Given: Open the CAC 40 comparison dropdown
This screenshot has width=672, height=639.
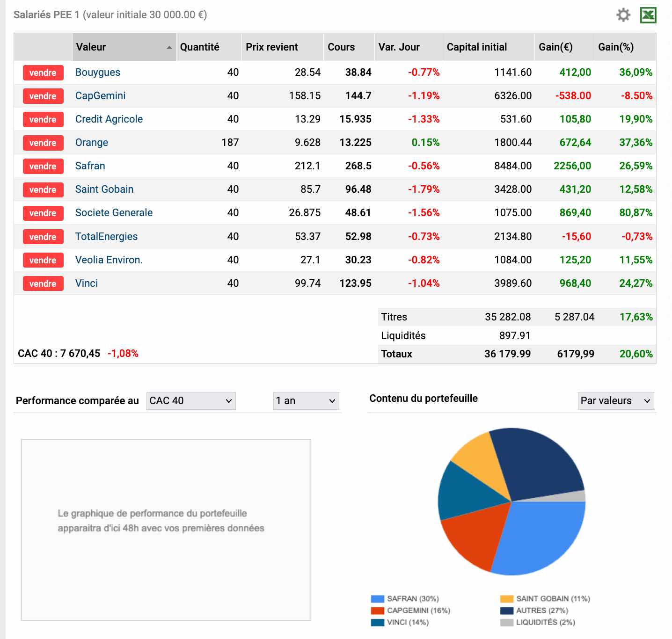Looking at the screenshot, I should pos(190,401).
